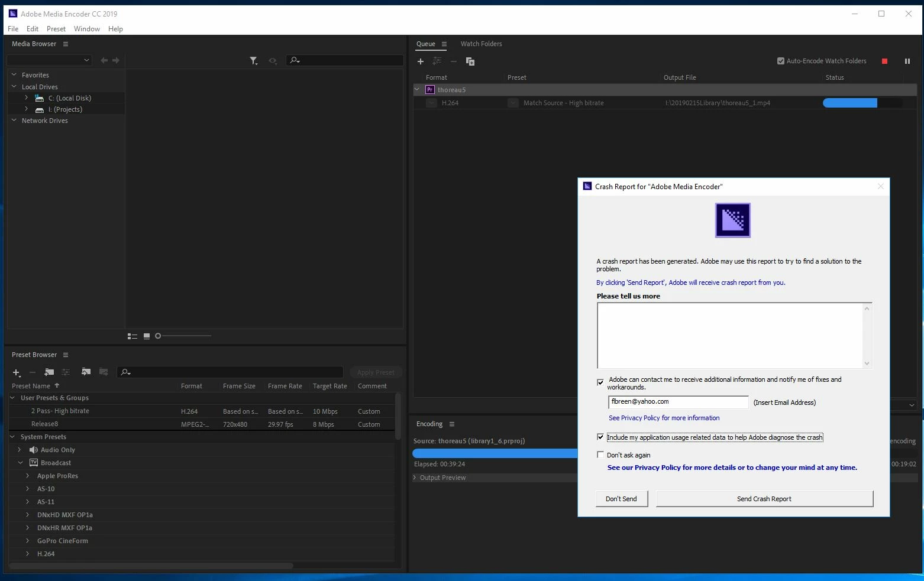The width and height of the screenshot is (924, 581).
Task: Click the Media Browser view eye icon
Action: pyautogui.click(x=273, y=60)
